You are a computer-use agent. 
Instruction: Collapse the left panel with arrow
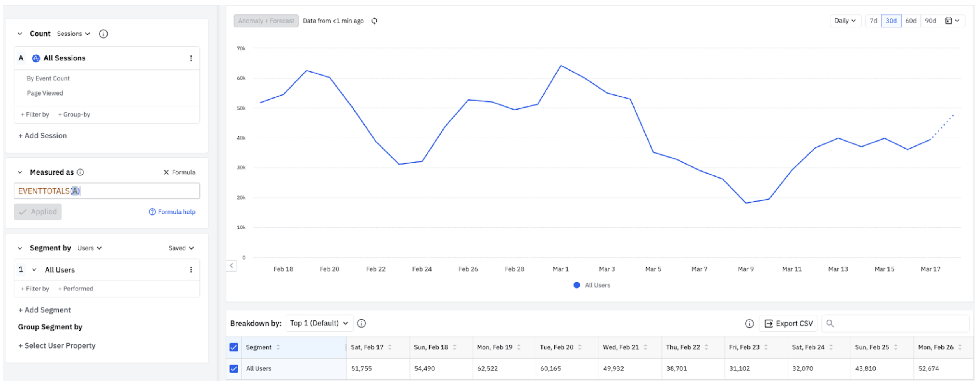tap(231, 266)
